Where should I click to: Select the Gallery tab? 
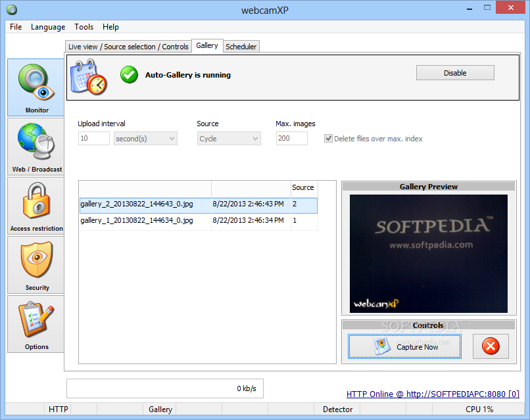click(x=207, y=45)
